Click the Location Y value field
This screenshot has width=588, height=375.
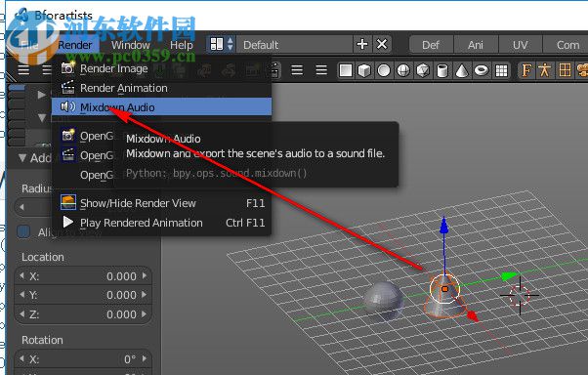(x=83, y=295)
